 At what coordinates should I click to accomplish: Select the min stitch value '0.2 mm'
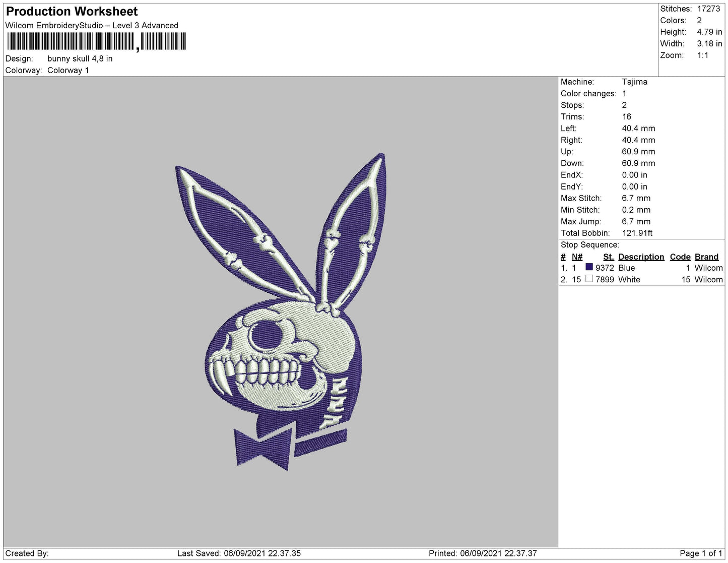pos(636,210)
